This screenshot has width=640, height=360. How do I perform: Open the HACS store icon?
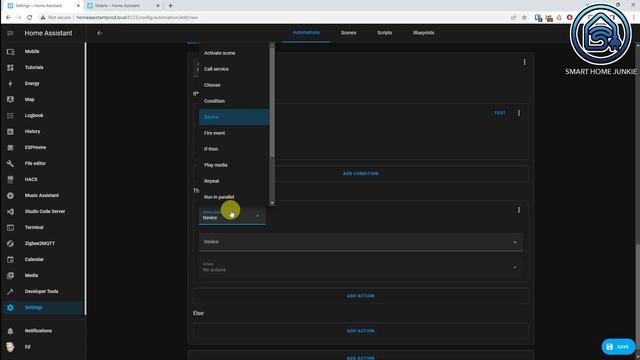tap(10, 180)
